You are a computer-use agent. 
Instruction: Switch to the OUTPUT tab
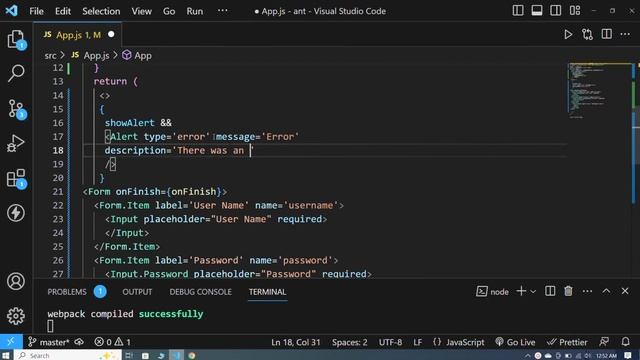pos(137,292)
